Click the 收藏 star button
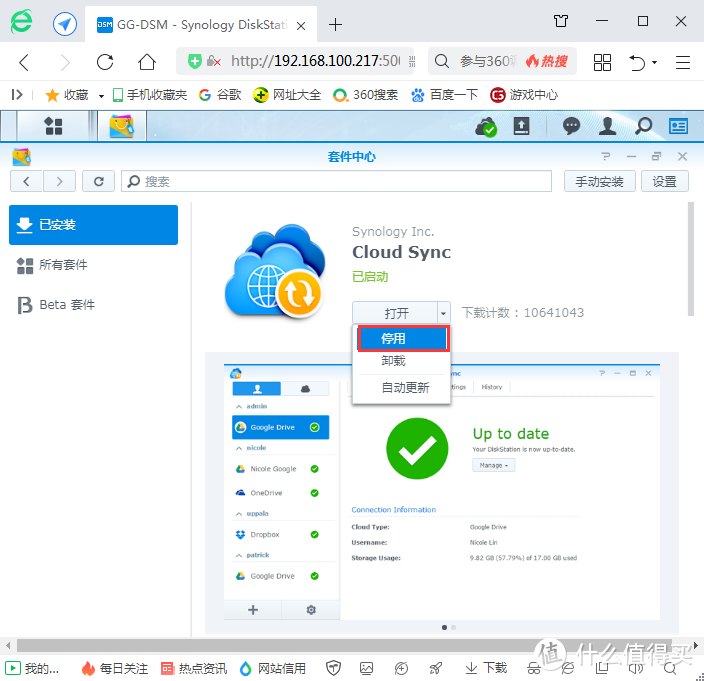704x681 pixels. 67,95
